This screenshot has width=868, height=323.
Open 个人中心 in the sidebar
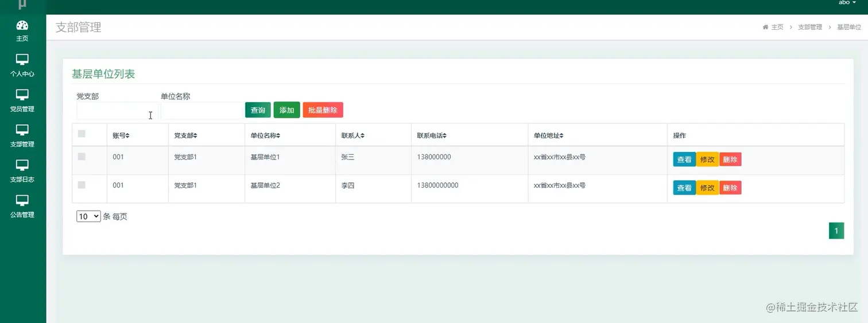(22, 65)
